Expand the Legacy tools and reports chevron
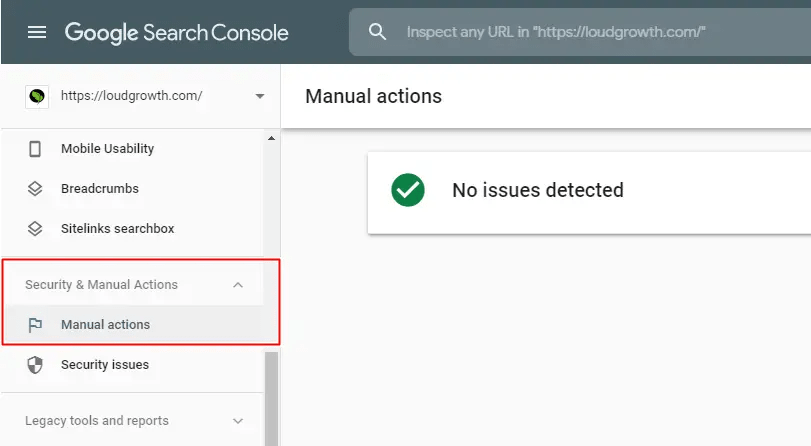 click(238, 421)
